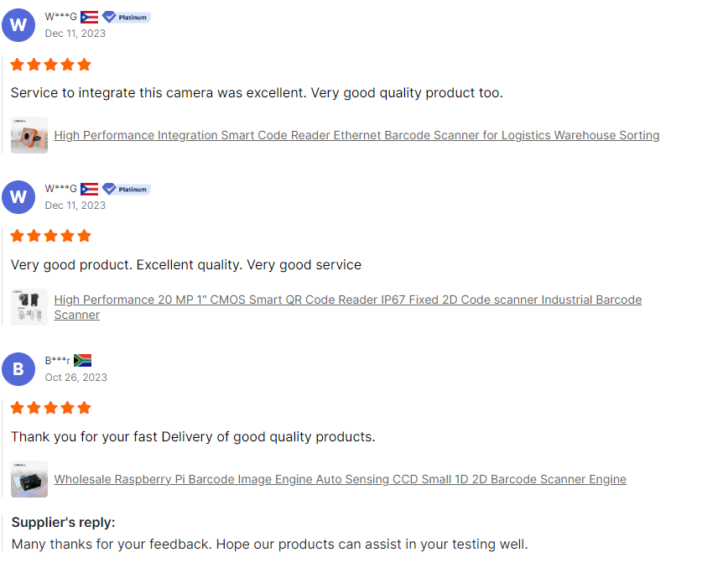Image resolution: width=728 pixels, height=563 pixels.
Task: Click the first W avatar circle
Action: click(18, 25)
